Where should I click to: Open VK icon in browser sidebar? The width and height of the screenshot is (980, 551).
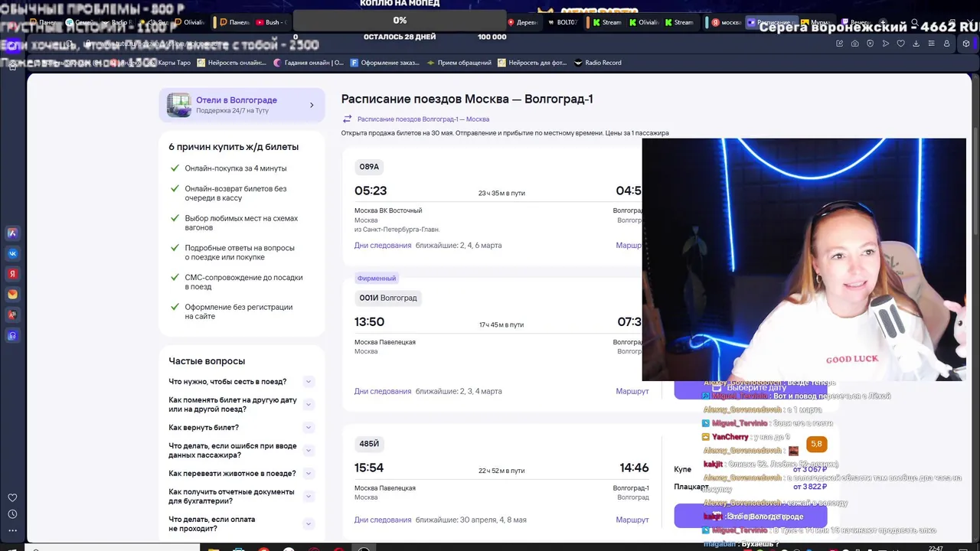tap(12, 253)
